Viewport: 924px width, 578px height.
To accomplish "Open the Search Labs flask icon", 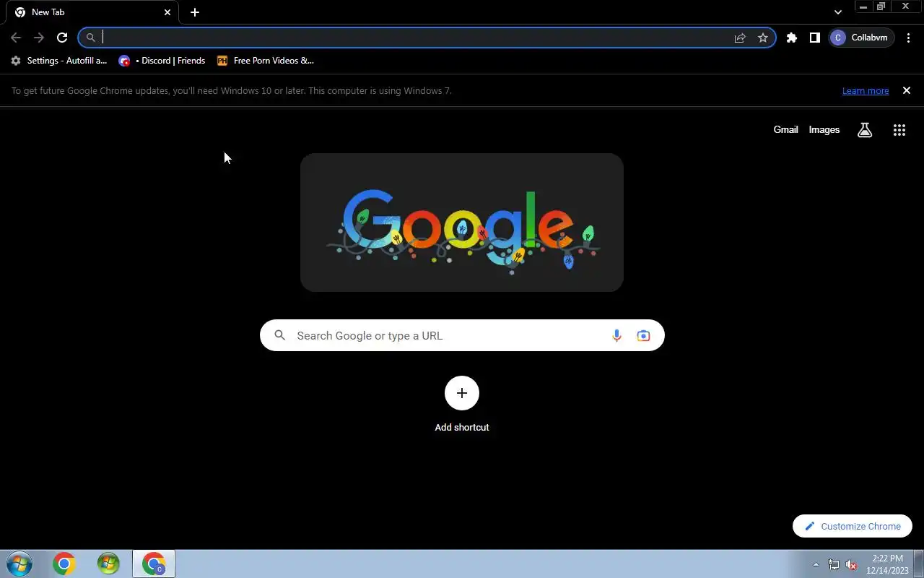I will coord(865,130).
